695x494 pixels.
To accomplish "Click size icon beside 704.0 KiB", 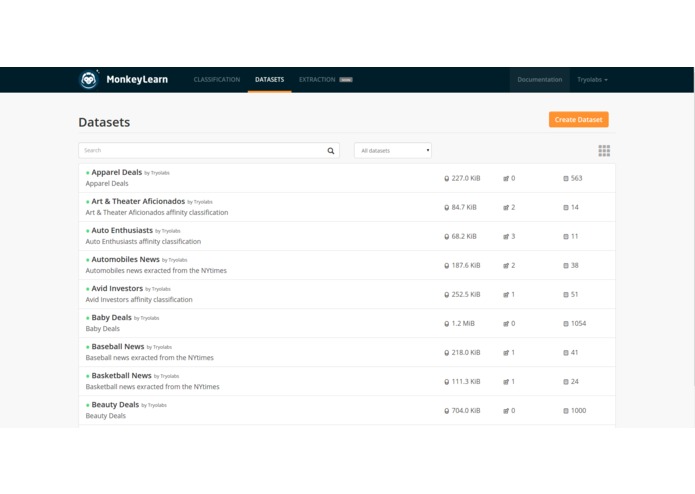I will pos(446,411).
